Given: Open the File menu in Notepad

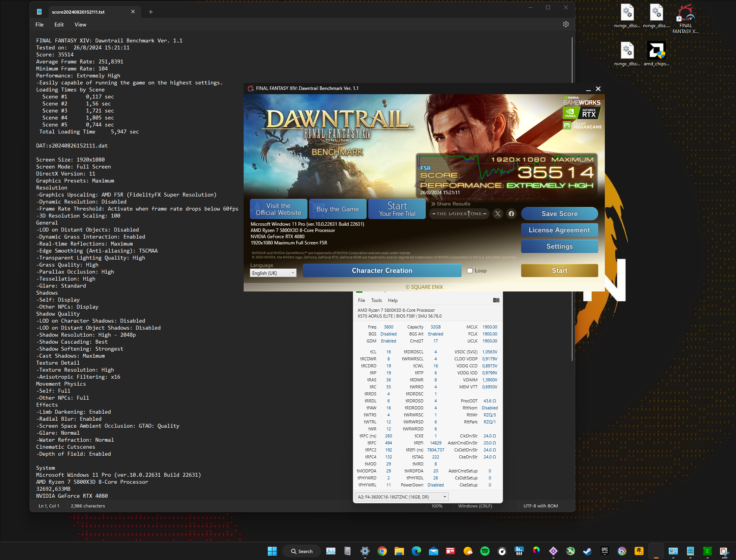Looking at the screenshot, I should pos(39,25).
